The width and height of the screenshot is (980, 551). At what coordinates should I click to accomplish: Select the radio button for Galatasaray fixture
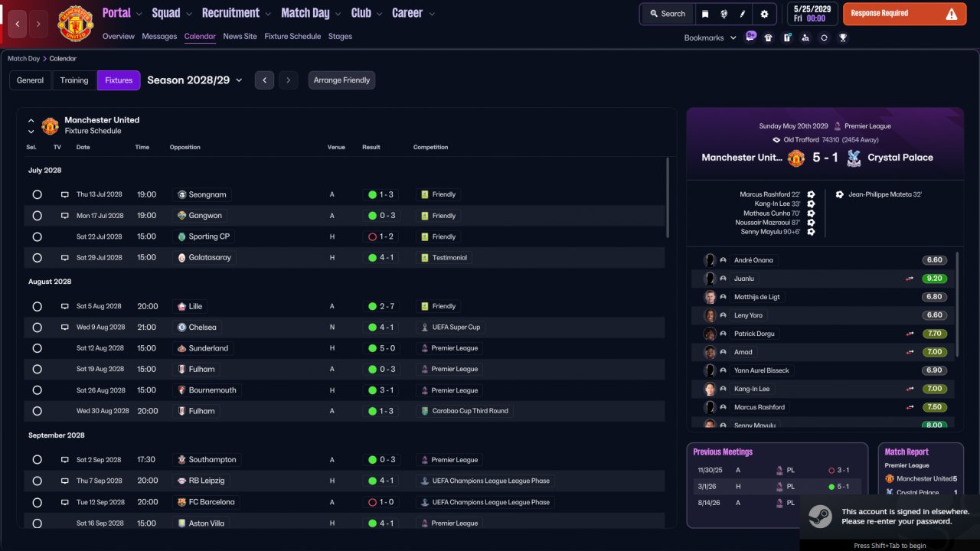point(37,258)
